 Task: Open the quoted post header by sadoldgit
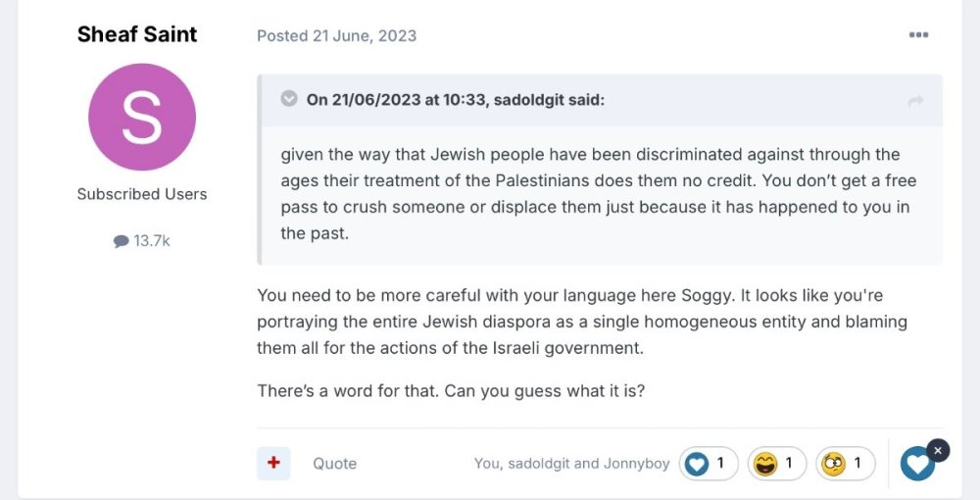click(455, 99)
